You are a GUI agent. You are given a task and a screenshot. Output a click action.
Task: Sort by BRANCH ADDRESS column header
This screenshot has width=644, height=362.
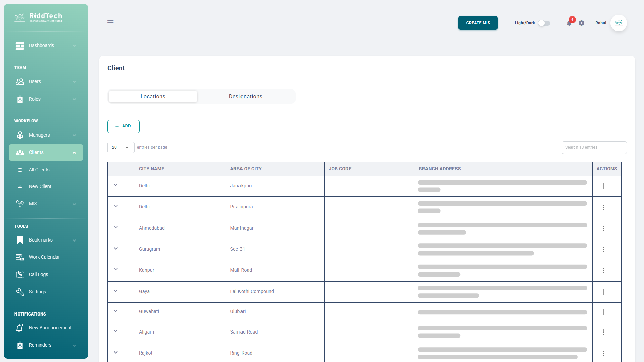[x=503, y=169]
